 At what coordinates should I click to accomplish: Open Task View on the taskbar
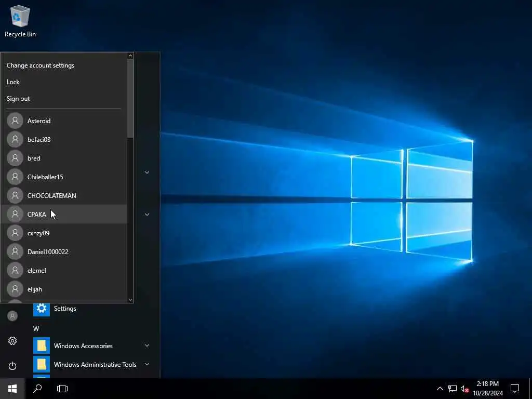(62, 388)
